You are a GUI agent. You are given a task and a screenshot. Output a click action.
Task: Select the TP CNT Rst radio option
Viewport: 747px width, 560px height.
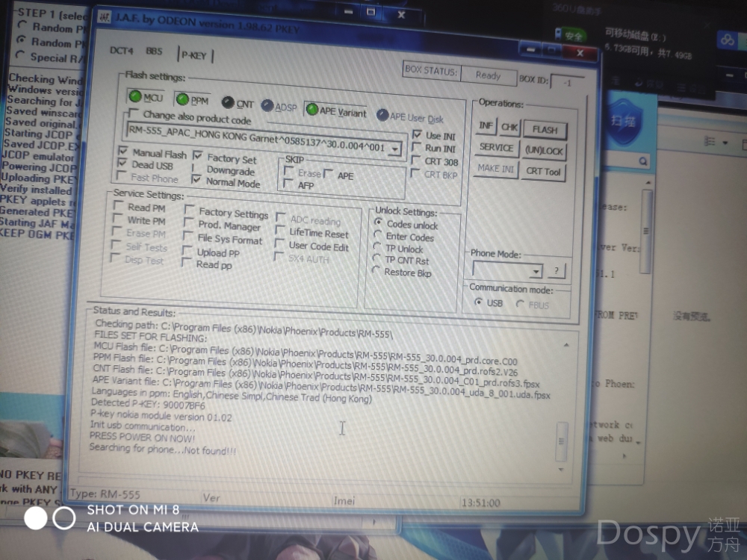point(376,258)
